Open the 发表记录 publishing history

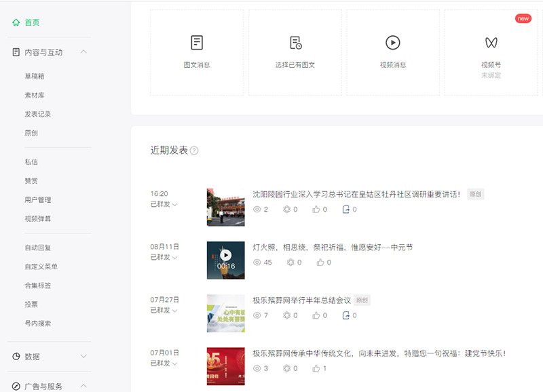coord(35,114)
